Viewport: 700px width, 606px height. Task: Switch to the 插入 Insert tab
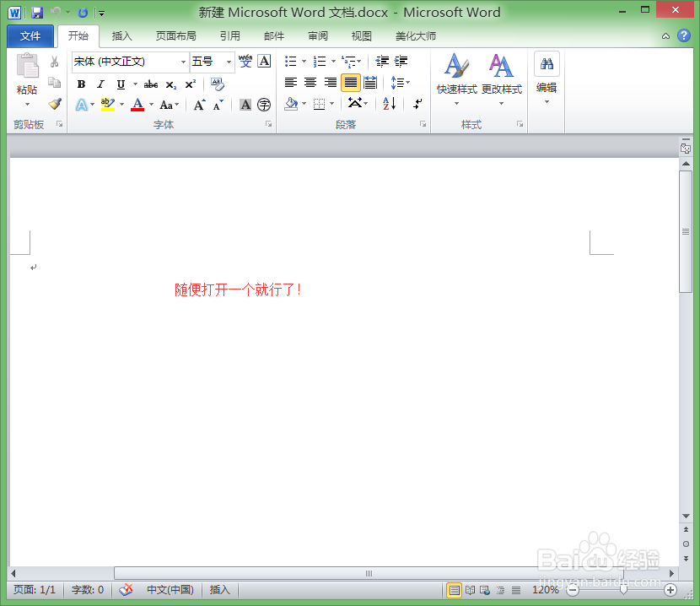click(x=122, y=35)
